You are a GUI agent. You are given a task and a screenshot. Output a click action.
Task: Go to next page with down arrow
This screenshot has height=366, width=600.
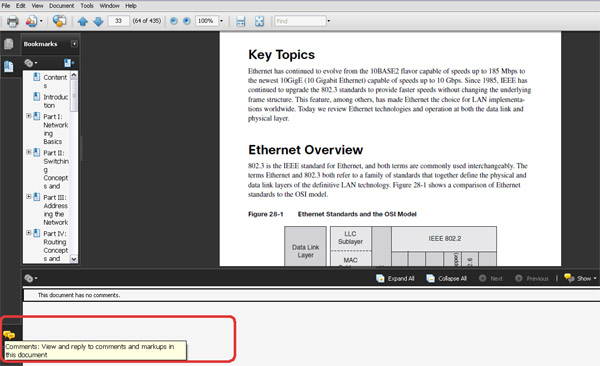click(x=98, y=21)
